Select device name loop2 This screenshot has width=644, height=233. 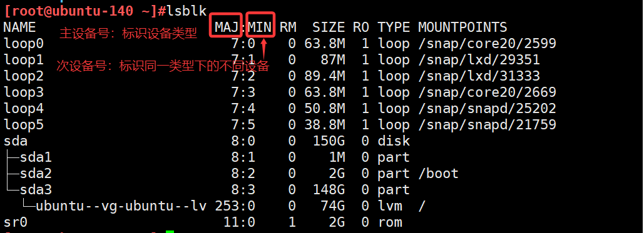coord(23,76)
